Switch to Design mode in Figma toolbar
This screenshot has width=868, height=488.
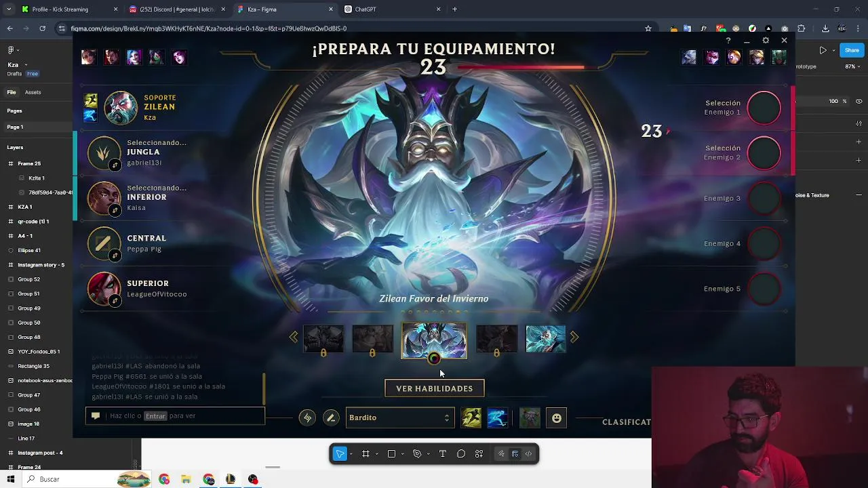(x=515, y=454)
